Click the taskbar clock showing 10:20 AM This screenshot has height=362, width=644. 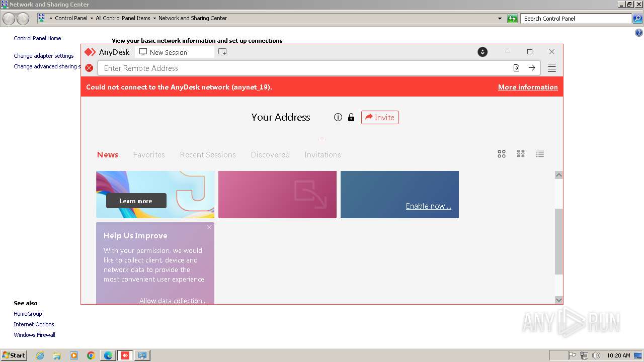pos(618,355)
